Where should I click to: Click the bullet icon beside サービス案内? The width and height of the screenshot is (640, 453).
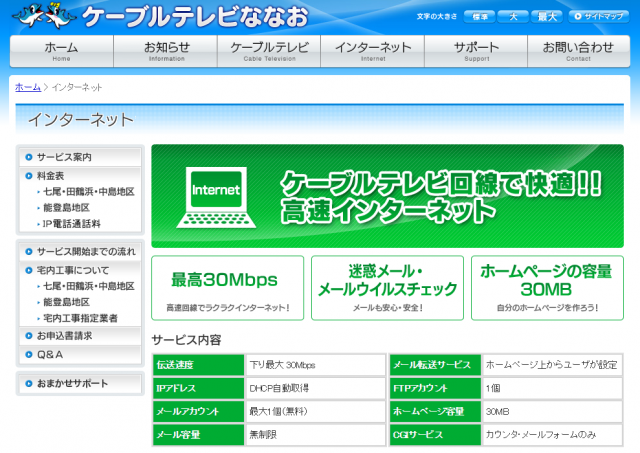pyautogui.click(x=28, y=158)
